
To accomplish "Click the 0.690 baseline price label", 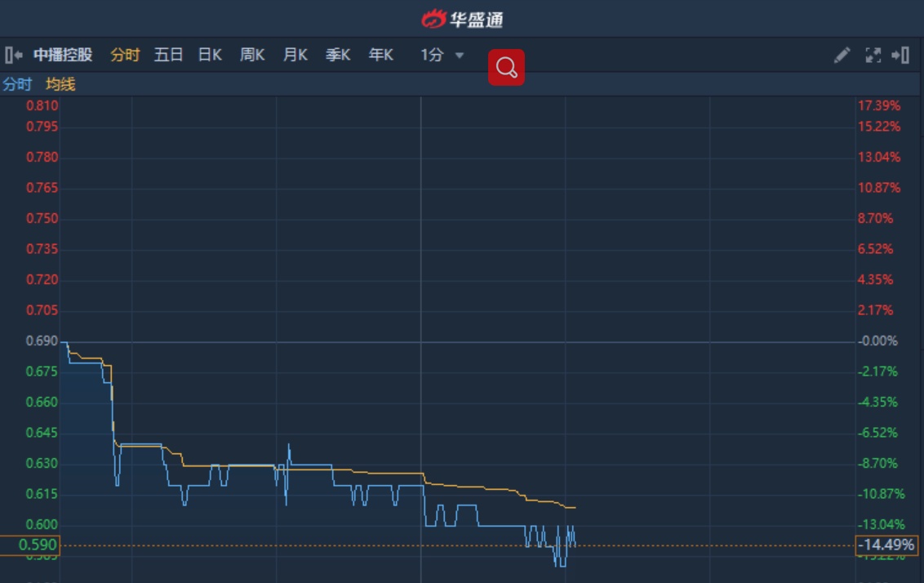I will coord(42,341).
